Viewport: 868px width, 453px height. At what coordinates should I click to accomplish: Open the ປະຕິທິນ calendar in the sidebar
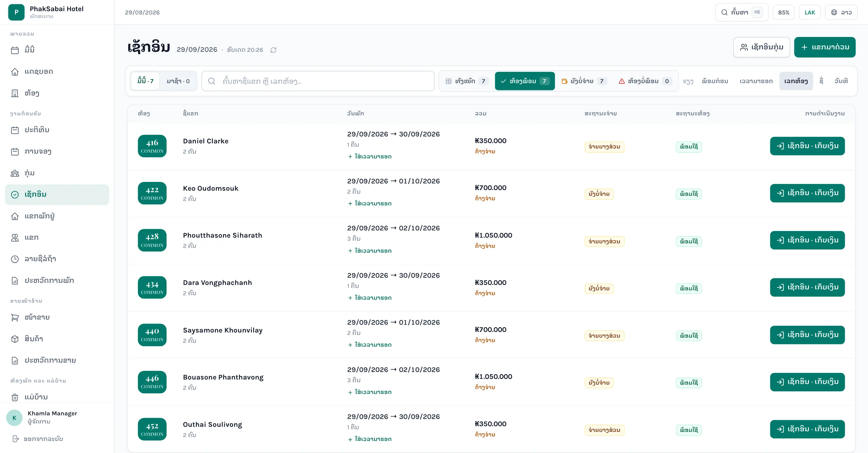[57, 130]
